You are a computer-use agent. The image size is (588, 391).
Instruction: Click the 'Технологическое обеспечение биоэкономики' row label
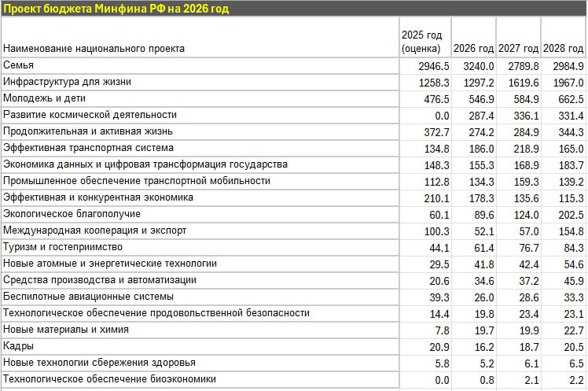click(x=109, y=379)
